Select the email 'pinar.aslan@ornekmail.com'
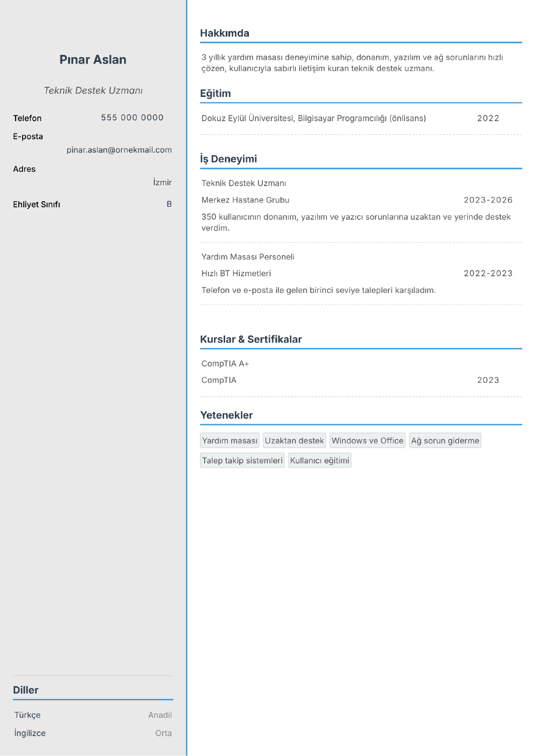Image resolution: width=535 pixels, height=756 pixels. pyautogui.click(x=119, y=150)
